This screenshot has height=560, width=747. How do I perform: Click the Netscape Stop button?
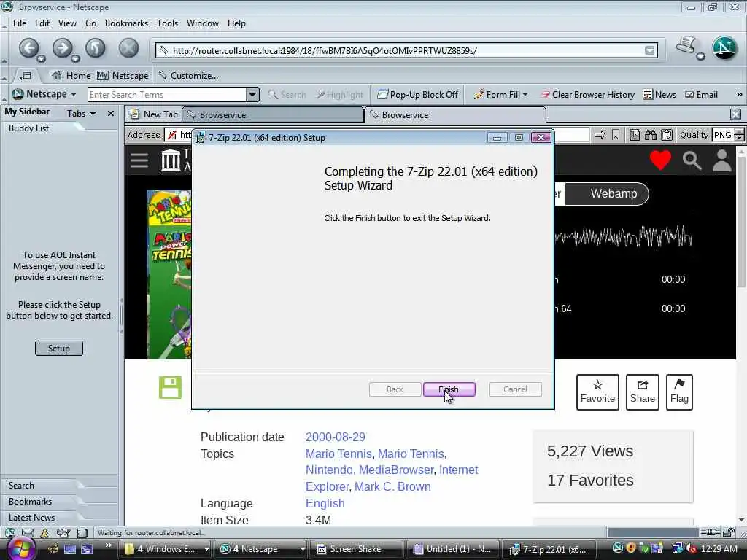[128, 48]
